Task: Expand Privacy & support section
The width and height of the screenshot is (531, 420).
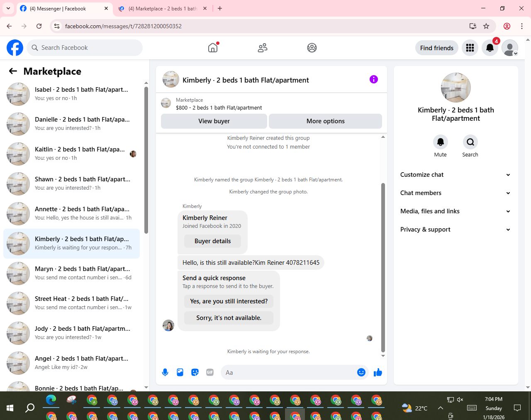Action: (x=455, y=230)
